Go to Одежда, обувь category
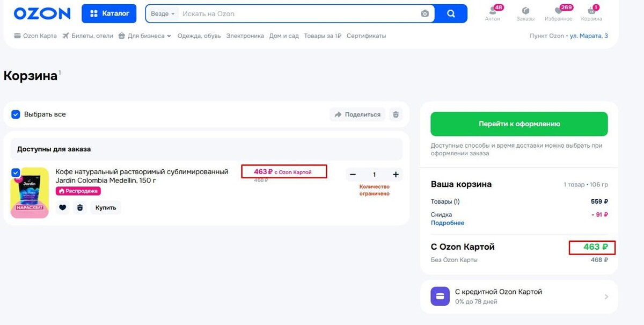 199,36
